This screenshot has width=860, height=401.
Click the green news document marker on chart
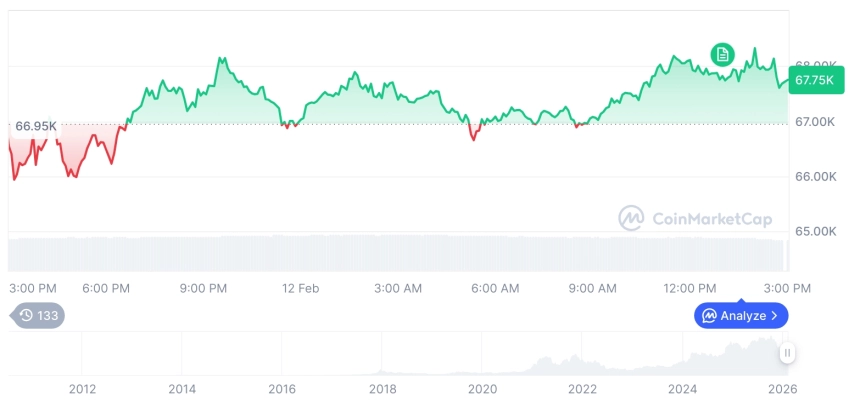(722, 54)
